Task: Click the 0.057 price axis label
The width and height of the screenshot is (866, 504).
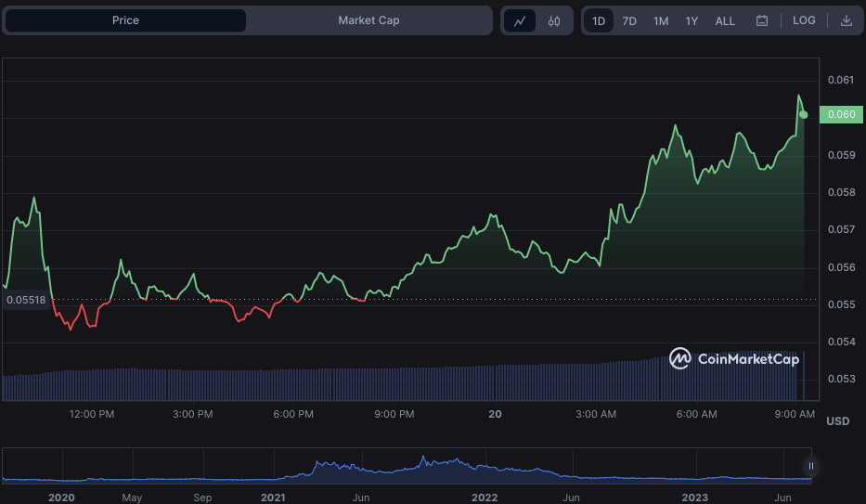Action: [841, 229]
